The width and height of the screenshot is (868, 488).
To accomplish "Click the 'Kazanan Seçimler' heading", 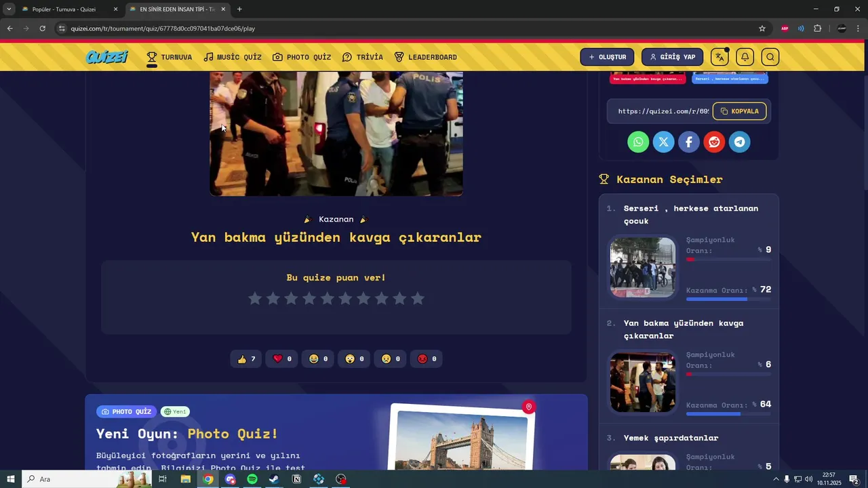I will (669, 179).
